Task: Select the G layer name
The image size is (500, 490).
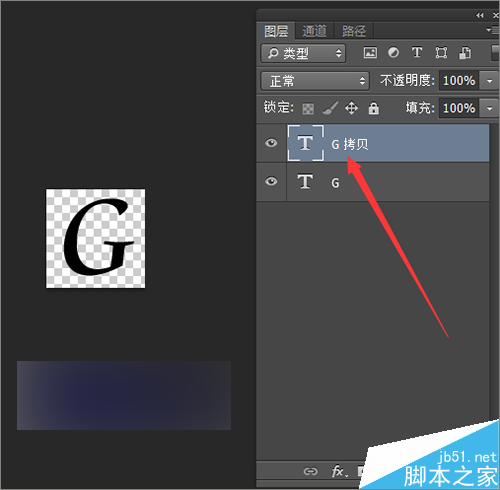Action: pos(335,183)
